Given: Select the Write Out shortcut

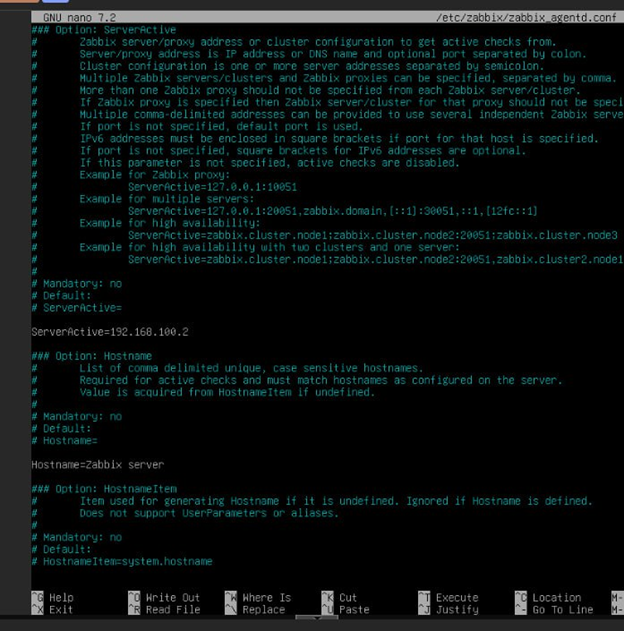Looking at the screenshot, I should [x=172, y=597].
